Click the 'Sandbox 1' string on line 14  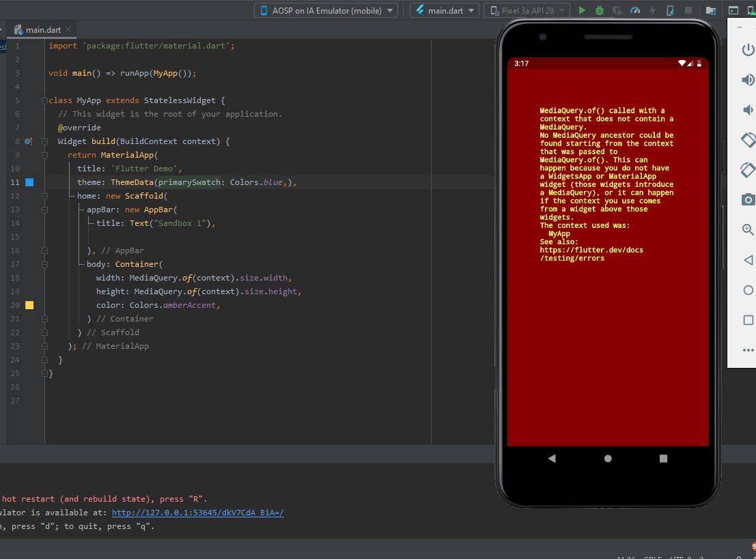(180, 223)
